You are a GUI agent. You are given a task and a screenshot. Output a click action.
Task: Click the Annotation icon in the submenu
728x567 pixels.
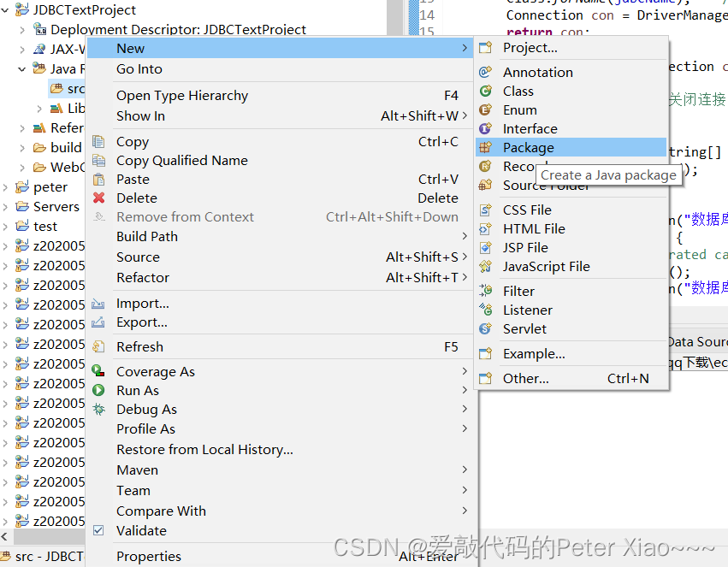click(x=485, y=72)
